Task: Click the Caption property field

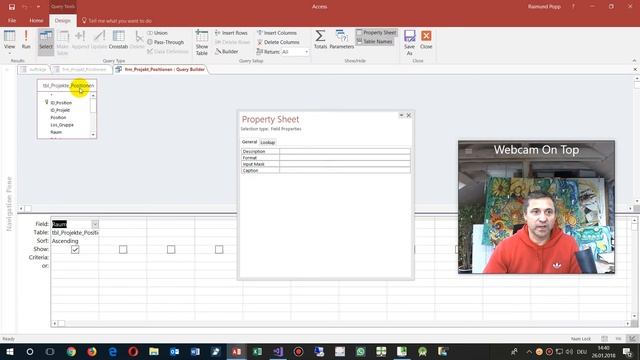Action: (x=344, y=170)
